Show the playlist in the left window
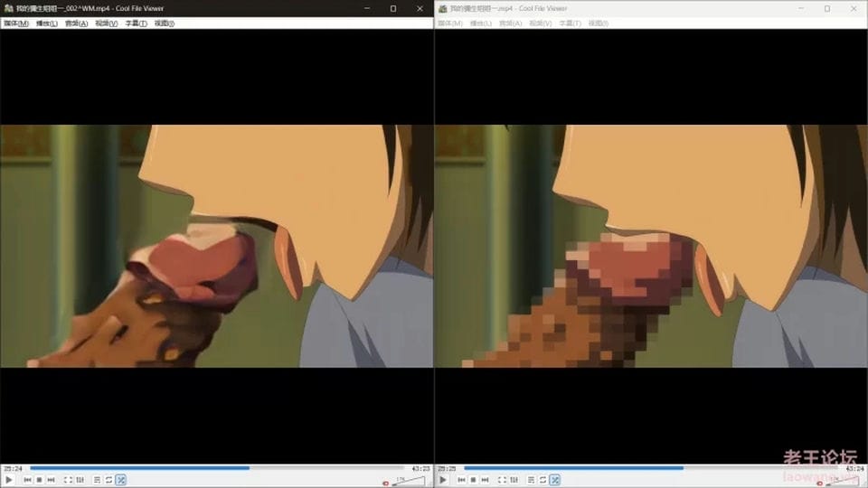 pyautogui.click(x=97, y=480)
